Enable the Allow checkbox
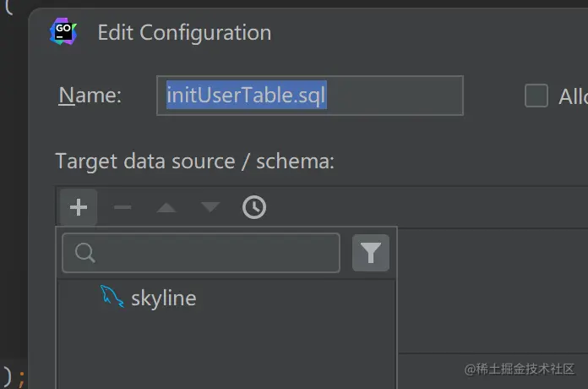The image size is (588, 389). 536,96
